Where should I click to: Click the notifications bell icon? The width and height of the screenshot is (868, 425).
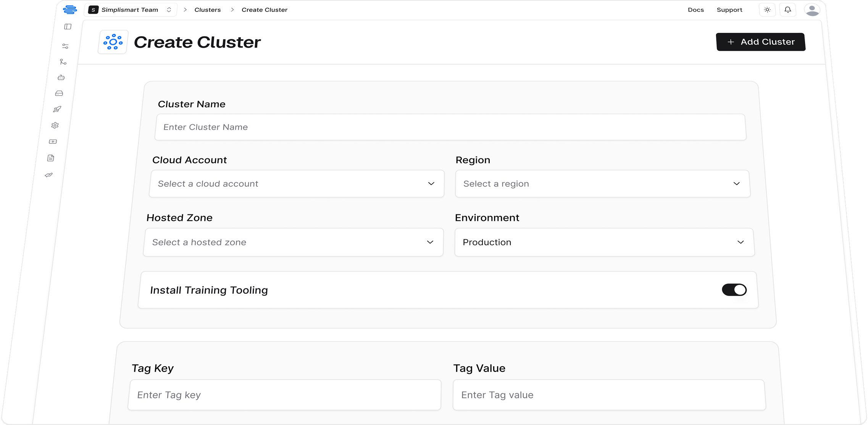pyautogui.click(x=788, y=10)
